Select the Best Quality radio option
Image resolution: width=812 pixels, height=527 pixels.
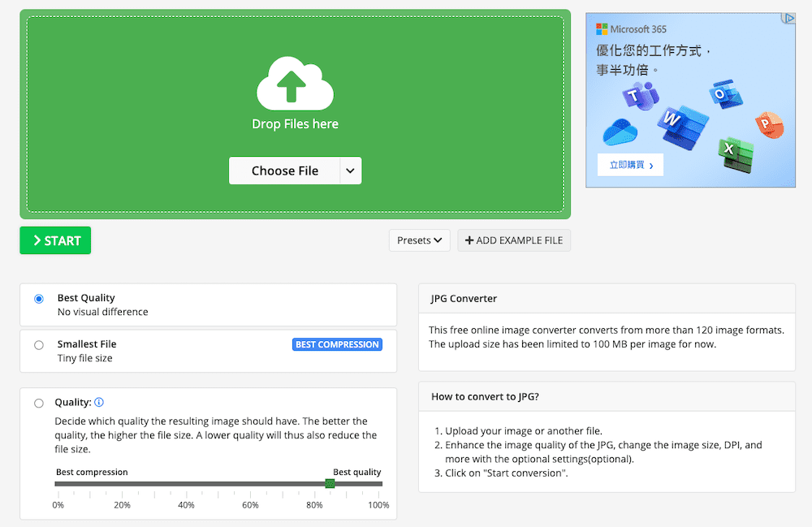pos(39,299)
